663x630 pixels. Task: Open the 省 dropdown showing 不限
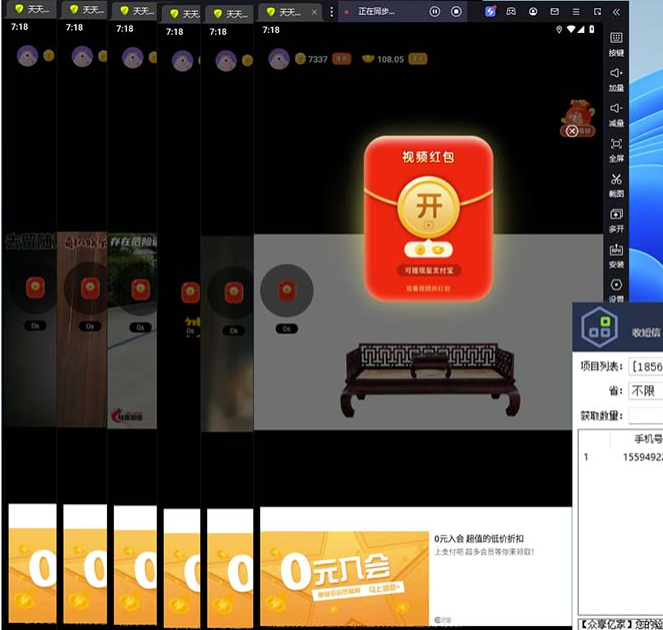(x=646, y=391)
